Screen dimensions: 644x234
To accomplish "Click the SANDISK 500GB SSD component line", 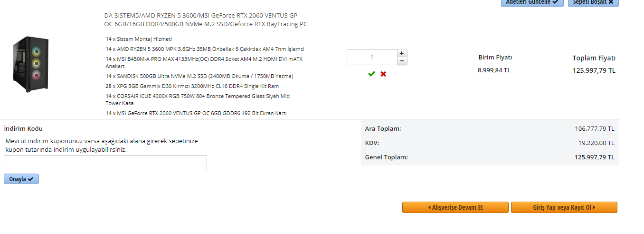I will pos(199,76).
